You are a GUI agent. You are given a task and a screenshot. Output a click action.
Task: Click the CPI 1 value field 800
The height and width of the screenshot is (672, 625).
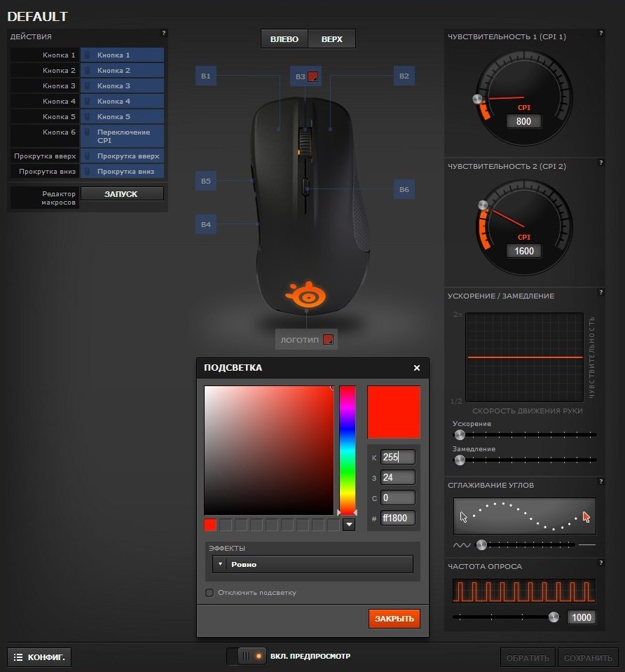[x=523, y=121]
